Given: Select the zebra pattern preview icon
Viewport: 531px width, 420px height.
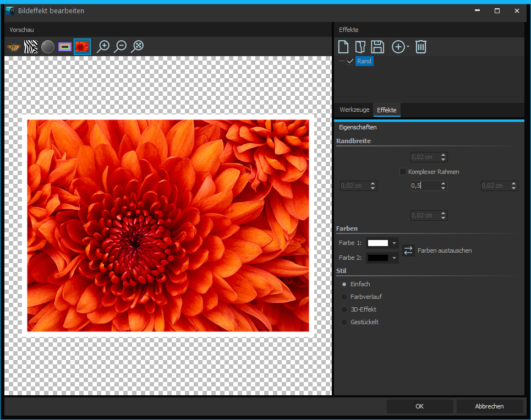Looking at the screenshot, I should [31, 47].
